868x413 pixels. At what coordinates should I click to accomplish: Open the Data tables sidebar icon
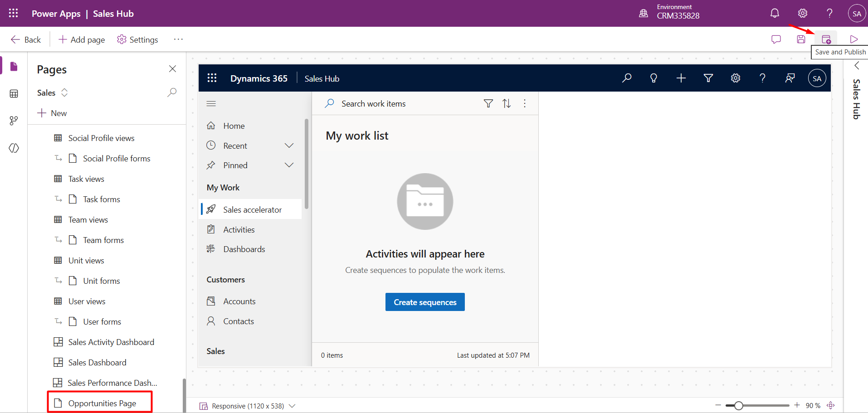click(14, 94)
